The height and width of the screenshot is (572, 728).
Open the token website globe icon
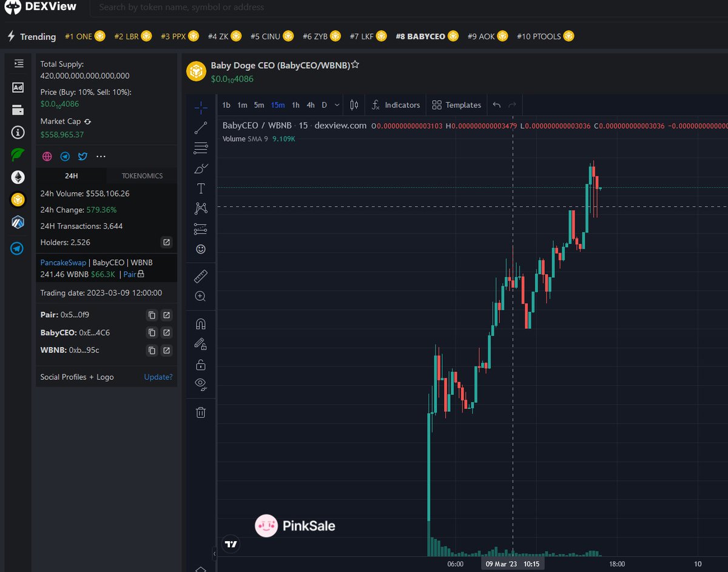[x=47, y=156]
